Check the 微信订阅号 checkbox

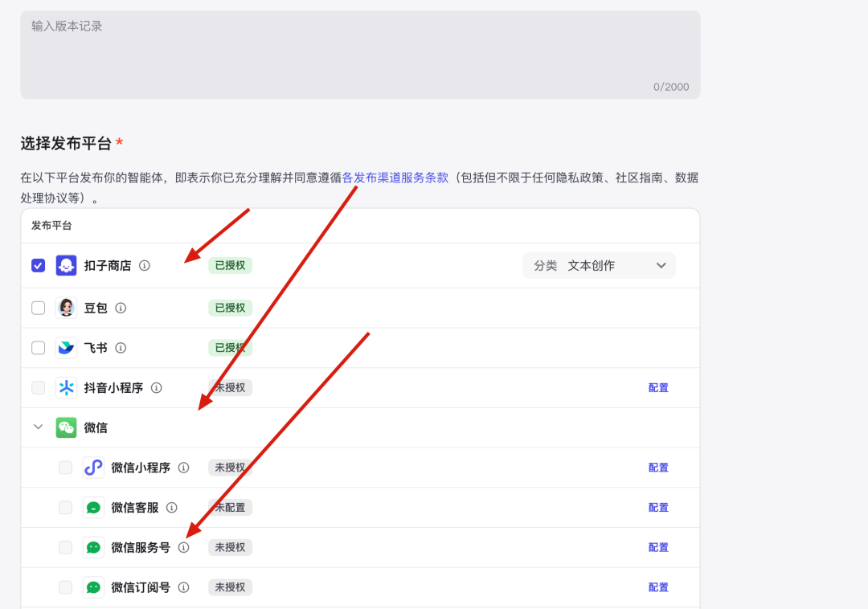(x=65, y=587)
